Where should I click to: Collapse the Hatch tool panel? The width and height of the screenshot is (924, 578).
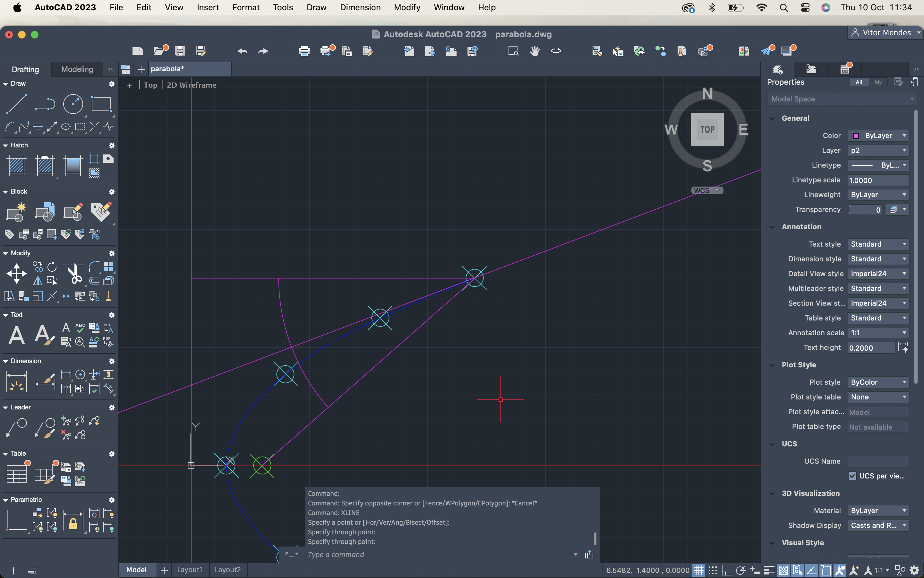(5, 146)
